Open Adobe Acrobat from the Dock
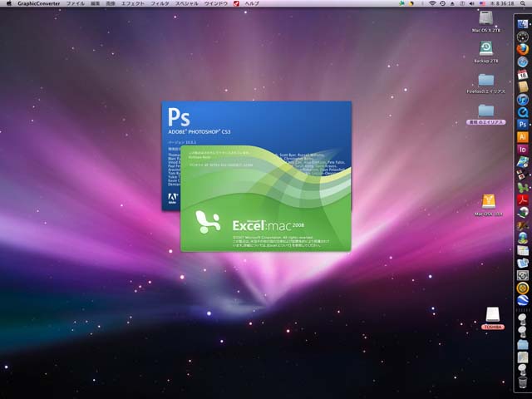532x399 pixels. (523, 199)
